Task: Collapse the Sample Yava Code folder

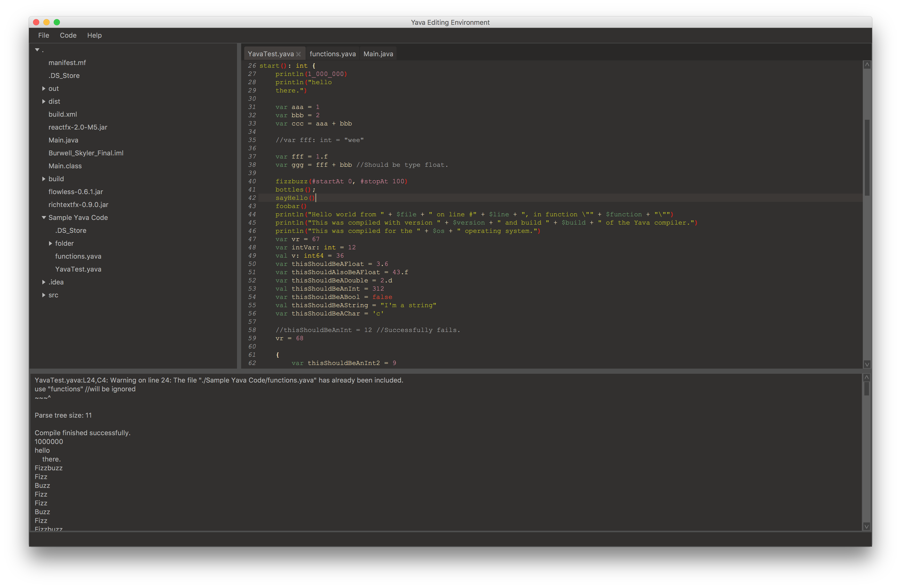Action: click(x=44, y=217)
